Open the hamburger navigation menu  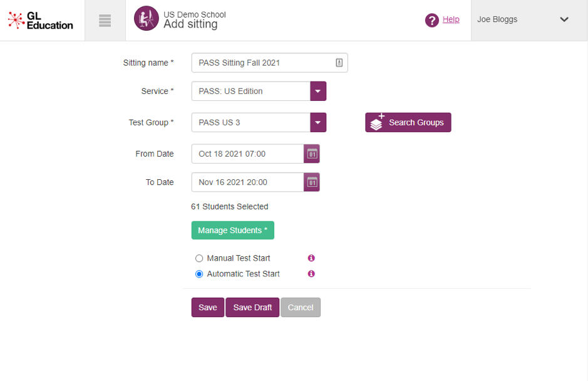[x=105, y=20]
